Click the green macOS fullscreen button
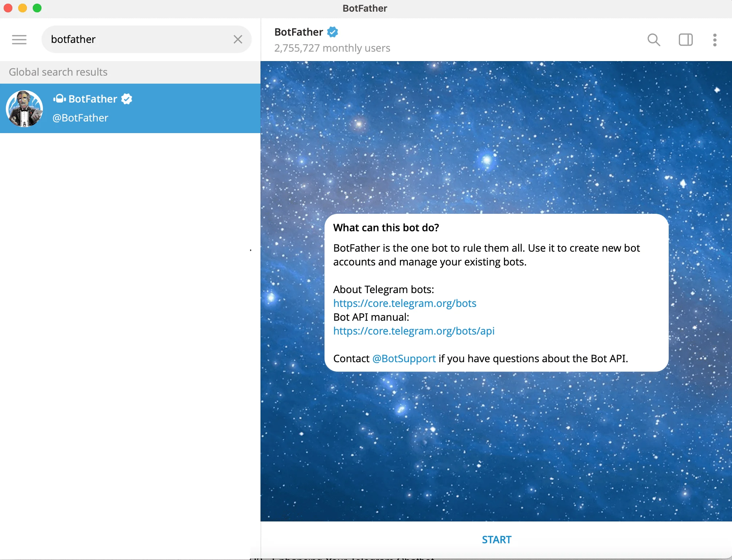The width and height of the screenshot is (732, 560). 37,8
